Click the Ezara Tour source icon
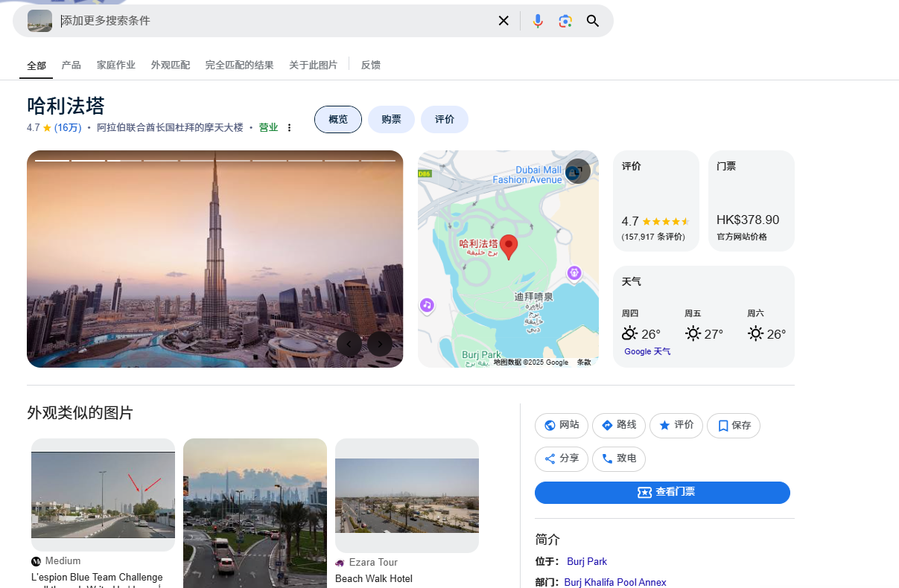The image size is (899, 588). tap(340, 563)
